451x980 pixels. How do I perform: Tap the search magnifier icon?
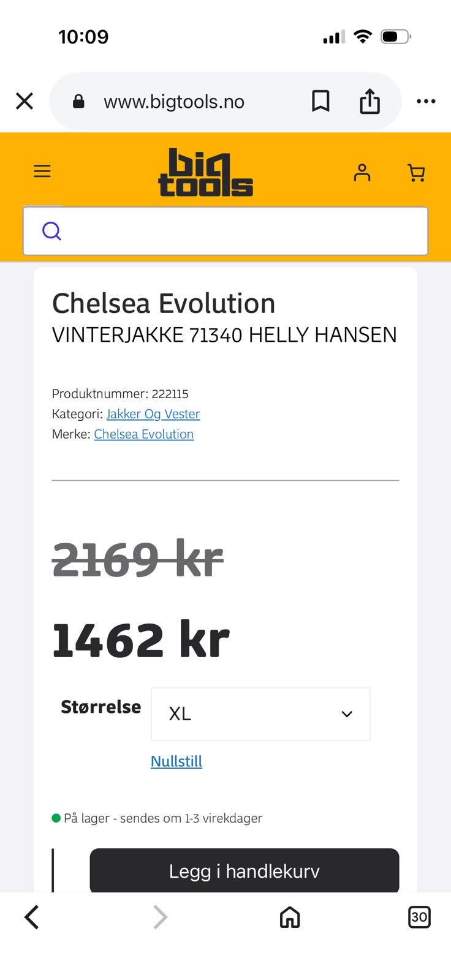(51, 231)
